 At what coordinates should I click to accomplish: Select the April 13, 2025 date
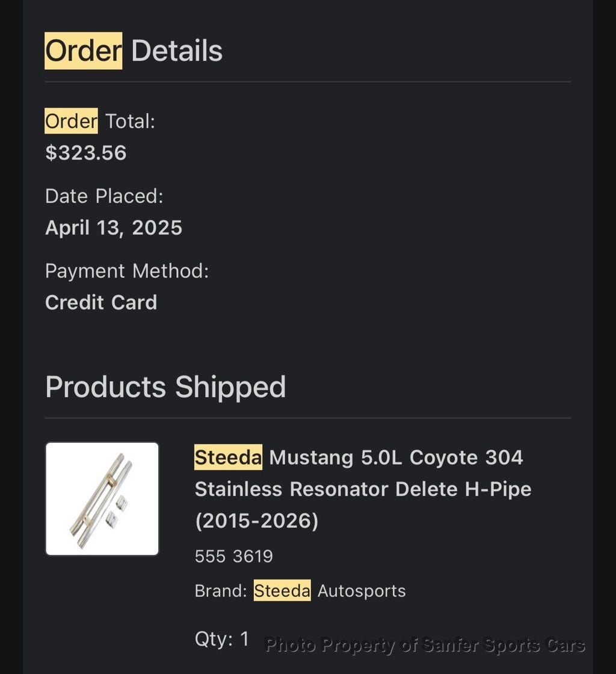coord(114,227)
